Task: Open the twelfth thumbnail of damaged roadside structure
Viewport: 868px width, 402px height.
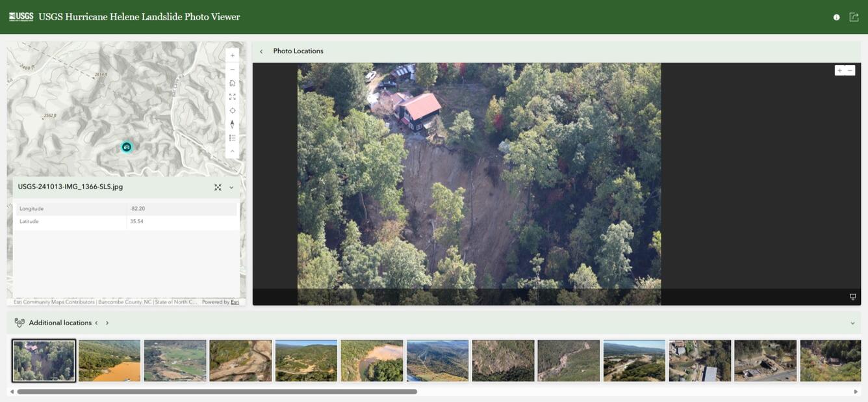Action: [x=766, y=360]
